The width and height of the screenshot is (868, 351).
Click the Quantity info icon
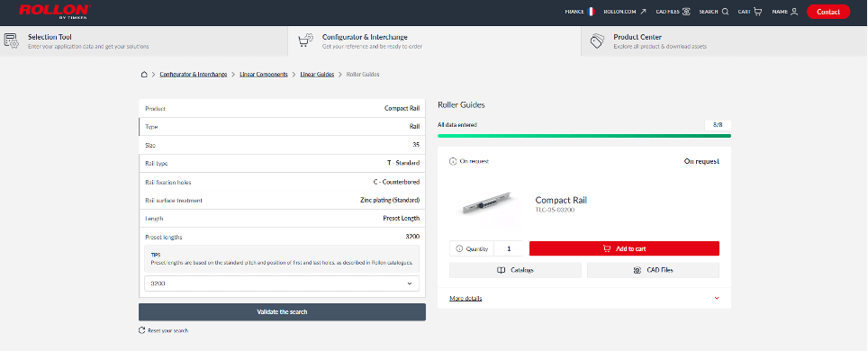click(x=459, y=248)
